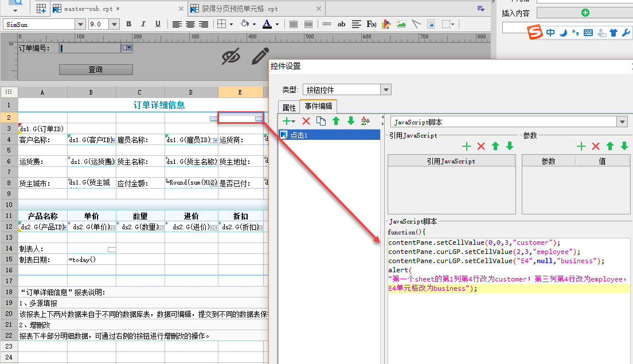
Task: Open the SimSun font name dropdown
Action: 80,25
